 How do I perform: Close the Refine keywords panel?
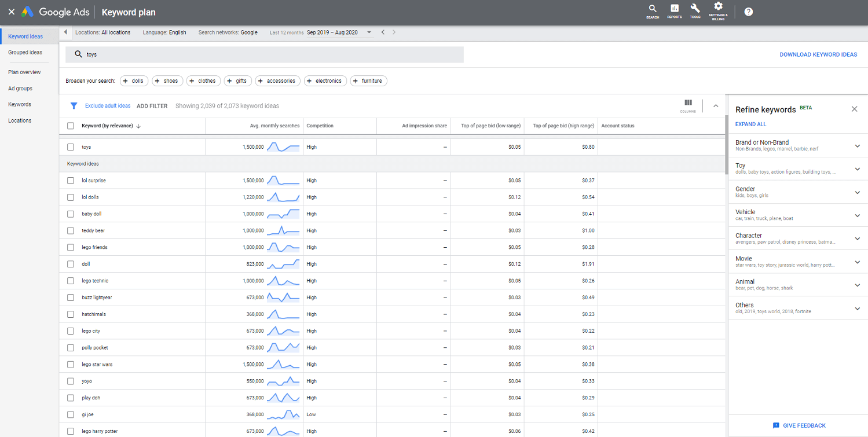click(x=854, y=109)
